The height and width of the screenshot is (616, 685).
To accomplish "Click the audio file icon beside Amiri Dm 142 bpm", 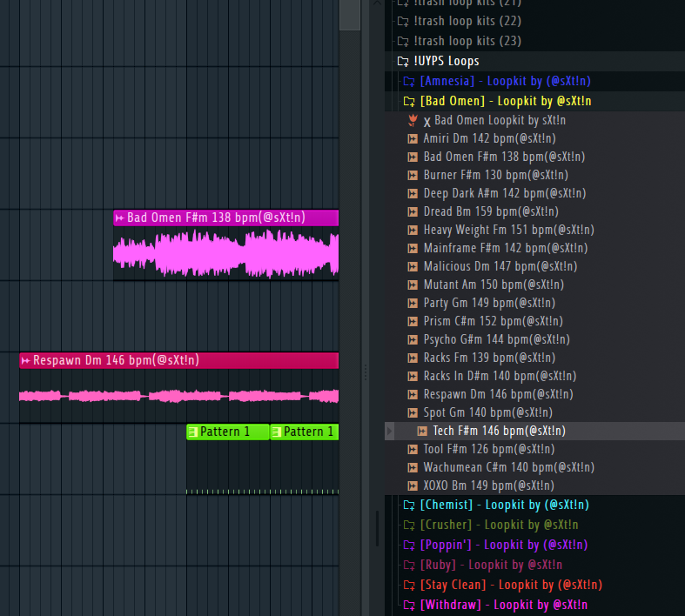I will (x=413, y=139).
